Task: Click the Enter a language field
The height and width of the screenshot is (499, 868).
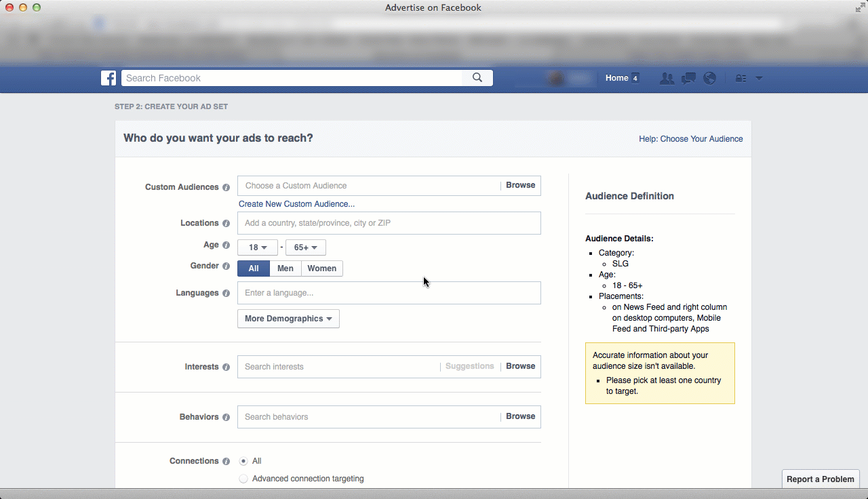Action: click(x=389, y=293)
